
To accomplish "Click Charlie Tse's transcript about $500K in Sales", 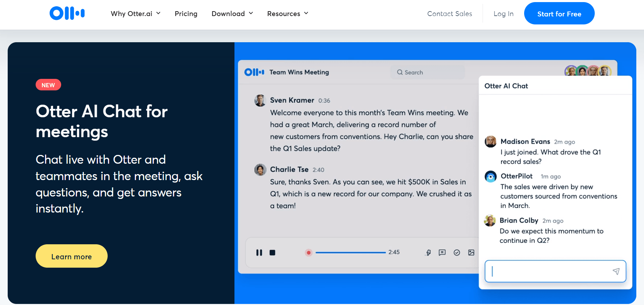I will [371, 194].
